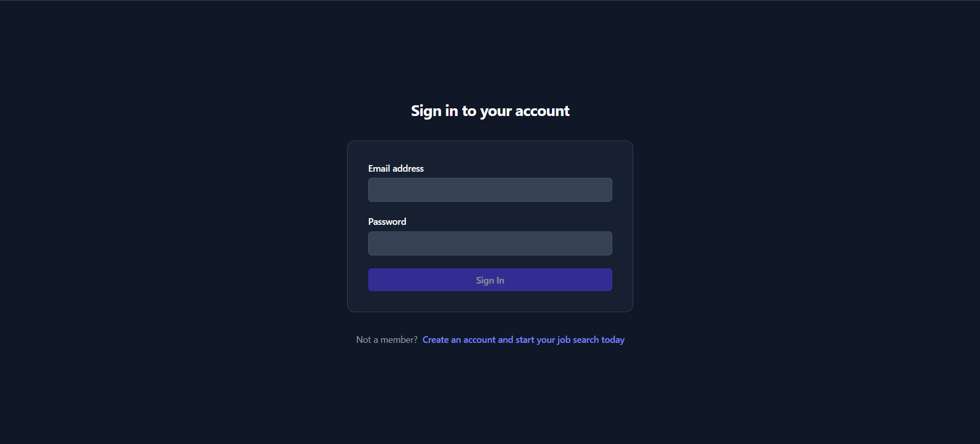The height and width of the screenshot is (444, 980).
Task: Click the Sign in to your account heading
Action: [x=490, y=111]
